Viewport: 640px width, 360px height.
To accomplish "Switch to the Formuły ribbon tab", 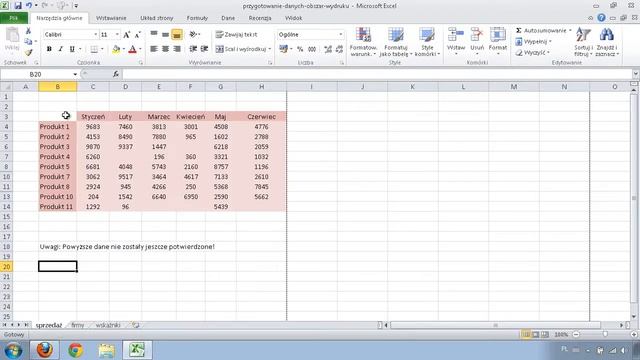I will 197,18.
